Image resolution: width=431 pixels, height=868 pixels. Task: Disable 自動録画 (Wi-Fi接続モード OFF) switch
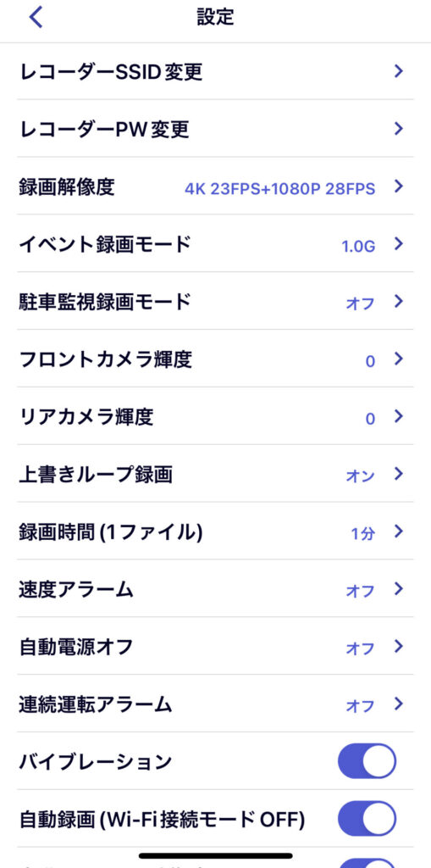367,819
